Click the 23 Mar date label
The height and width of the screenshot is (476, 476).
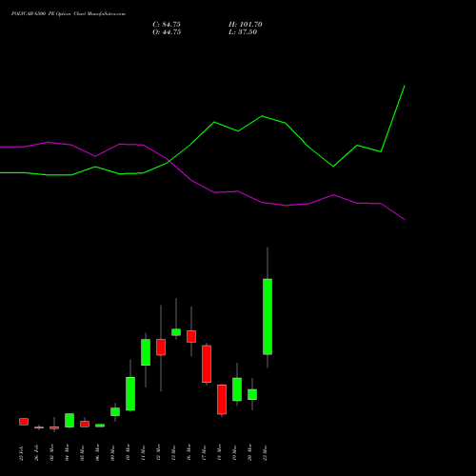point(265,453)
